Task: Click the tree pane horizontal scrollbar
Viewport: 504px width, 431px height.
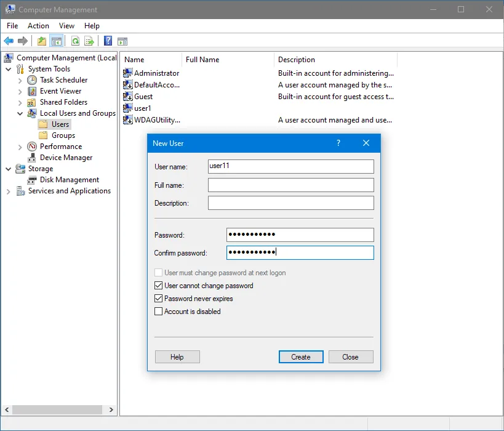Action: [57, 409]
